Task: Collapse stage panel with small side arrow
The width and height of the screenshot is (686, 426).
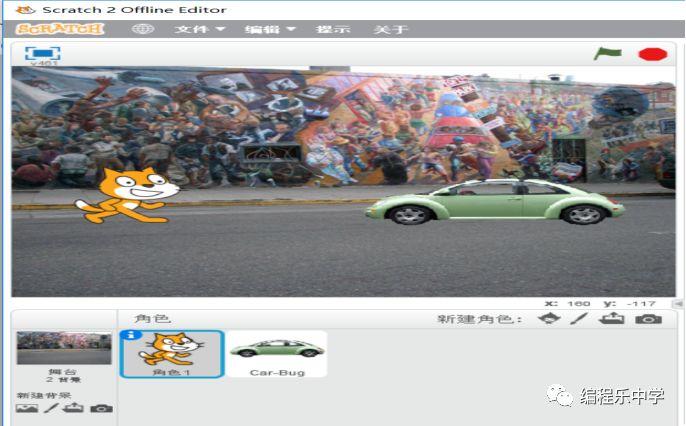Action: (x=678, y=303)
